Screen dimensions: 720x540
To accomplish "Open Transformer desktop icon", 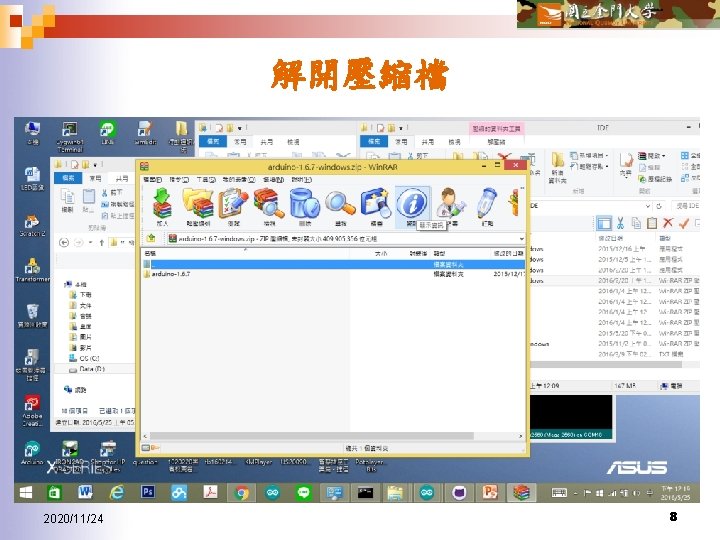I will pyautogui.click(x=32, y=270).
